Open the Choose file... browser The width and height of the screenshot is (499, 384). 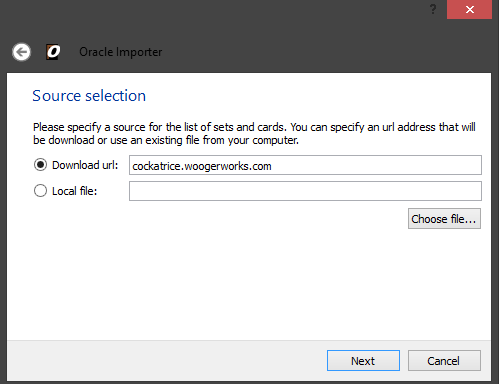[x=444, y=219]
